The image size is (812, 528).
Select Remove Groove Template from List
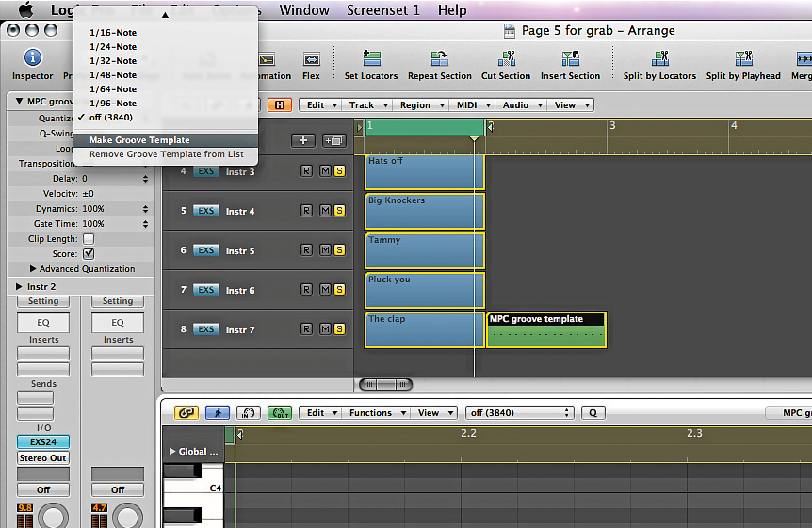tap(166, 154)
